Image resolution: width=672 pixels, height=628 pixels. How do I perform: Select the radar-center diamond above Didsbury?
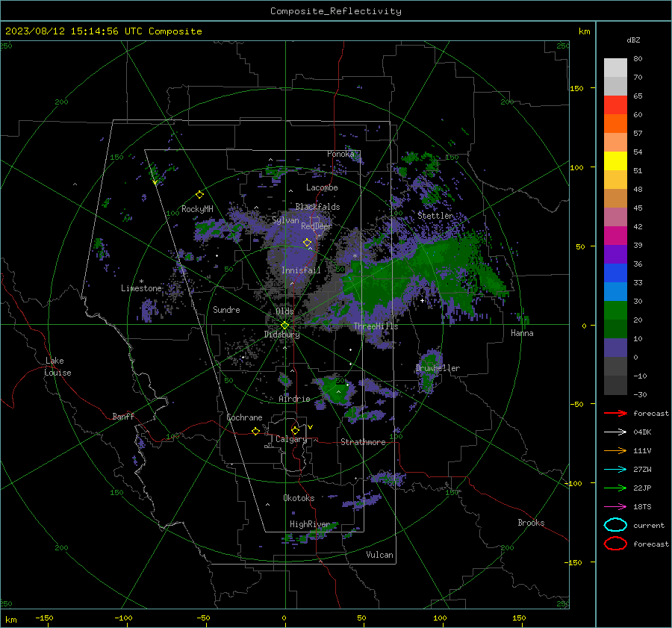(284, 326)
